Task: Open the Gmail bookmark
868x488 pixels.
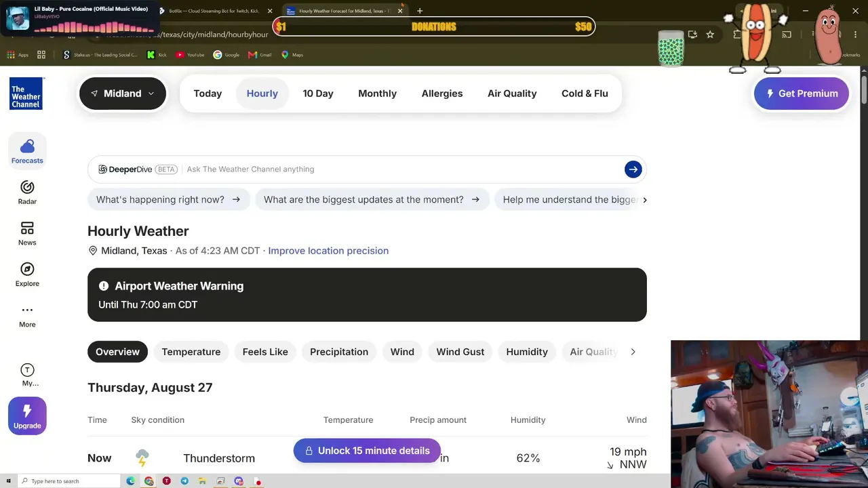Action: click(x=260, y=55)
